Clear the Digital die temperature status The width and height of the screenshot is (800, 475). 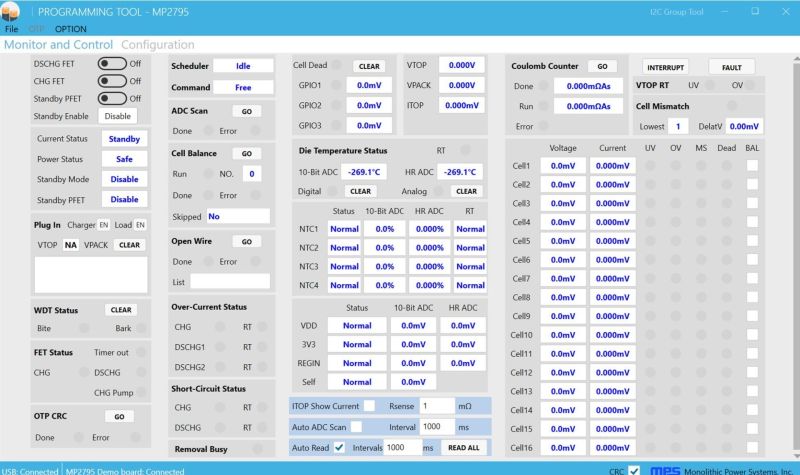tap(360, 191)
